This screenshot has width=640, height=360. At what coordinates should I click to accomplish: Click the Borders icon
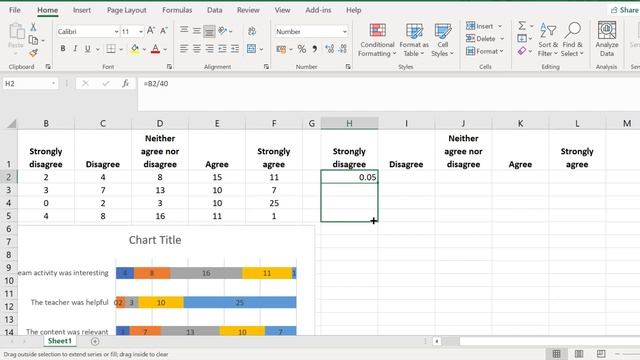(x=111, y=49)
